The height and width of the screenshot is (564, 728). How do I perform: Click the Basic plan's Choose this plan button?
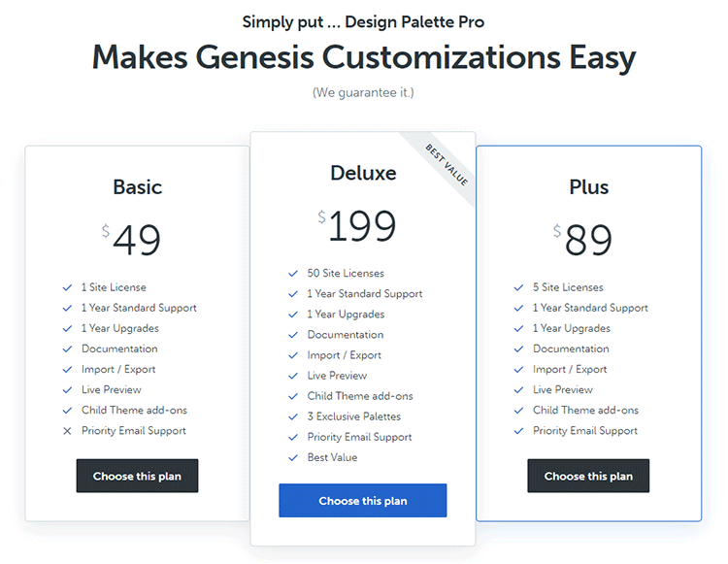137,476
